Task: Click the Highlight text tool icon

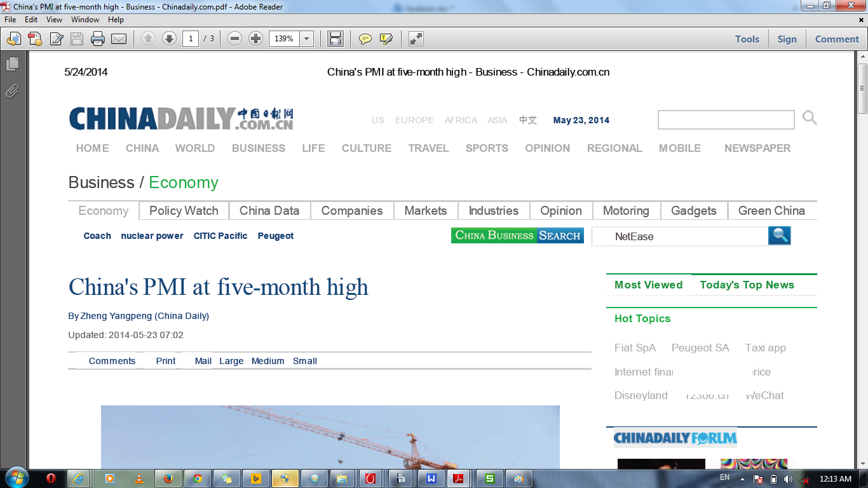Action: point(386,39)
